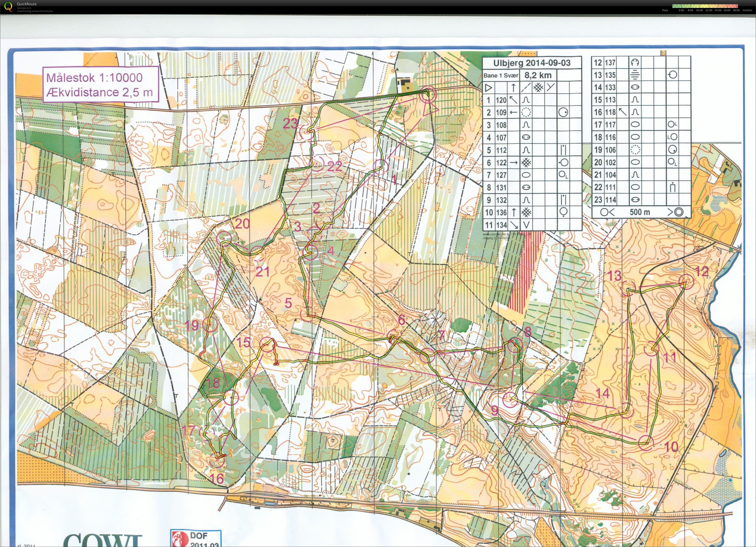Click control circle 16 on the map
The image size is (756, 547).
[217, 461]
